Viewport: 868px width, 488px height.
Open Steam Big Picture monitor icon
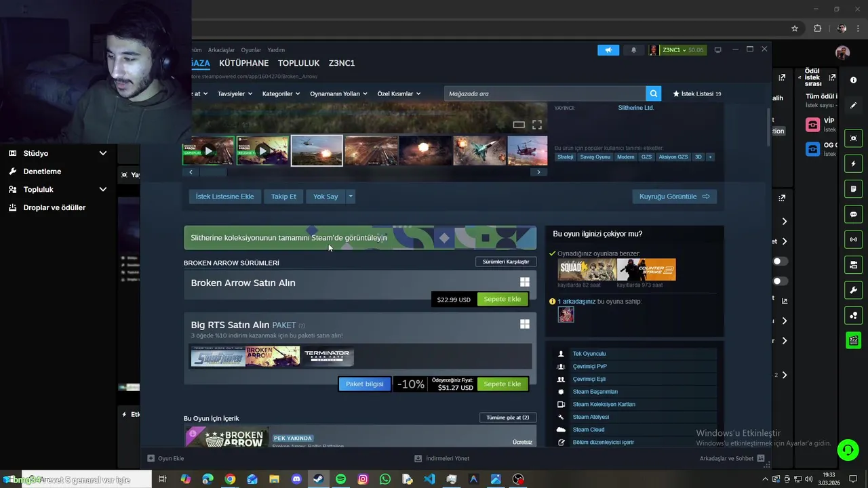click(718, 49)
